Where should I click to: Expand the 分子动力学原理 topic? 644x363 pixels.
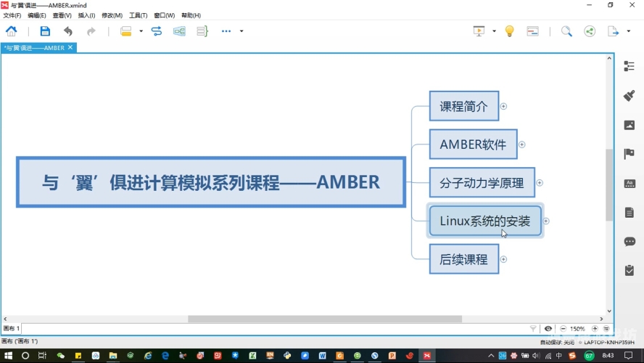click(540, 183)
